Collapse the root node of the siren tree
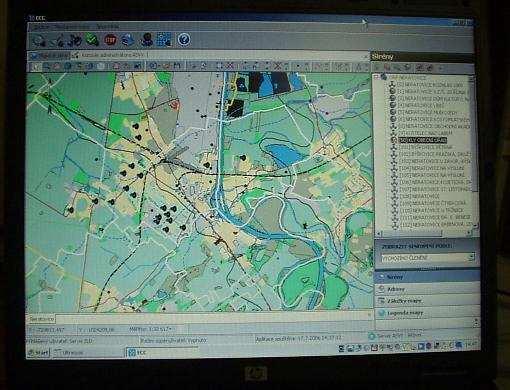510x390 pixels. point(377,77)
